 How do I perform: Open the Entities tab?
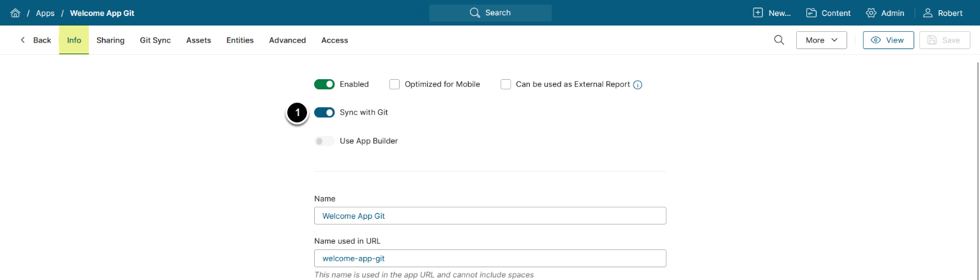tap(240, 40)
